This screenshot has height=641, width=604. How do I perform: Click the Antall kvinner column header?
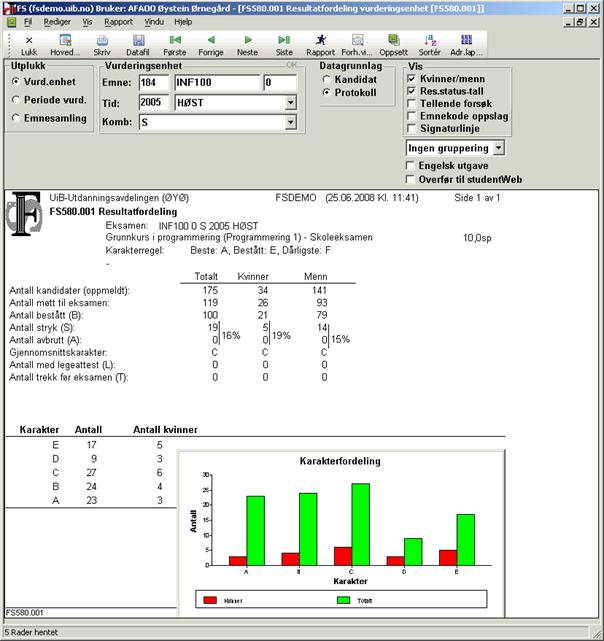coord(165,430)
